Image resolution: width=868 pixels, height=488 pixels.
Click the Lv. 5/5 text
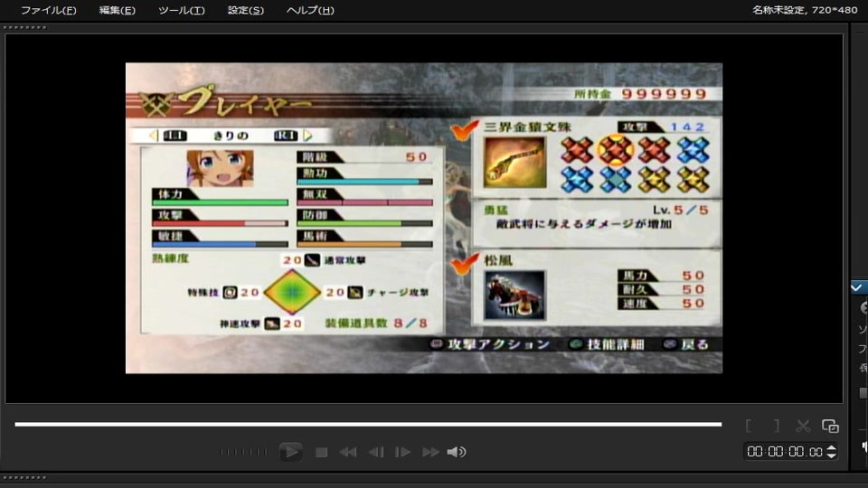click(680, 211)
